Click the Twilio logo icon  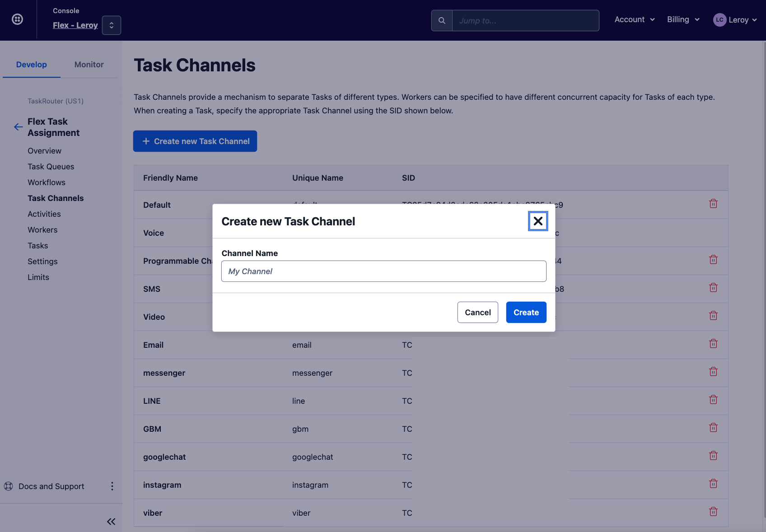pyautogui.click(x=17, y=19)
